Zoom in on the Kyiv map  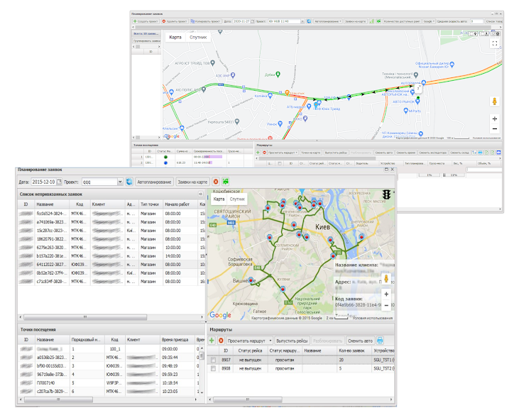pos(385,293)
